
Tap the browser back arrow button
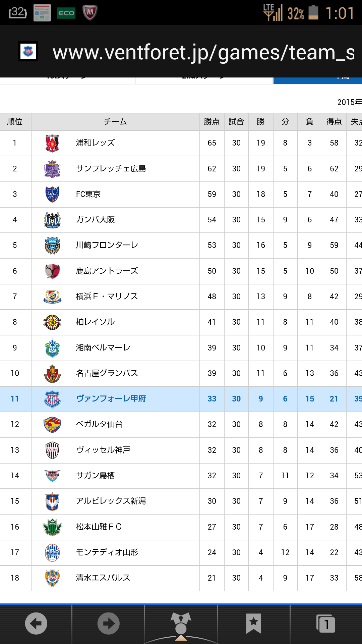click(36, 624)
